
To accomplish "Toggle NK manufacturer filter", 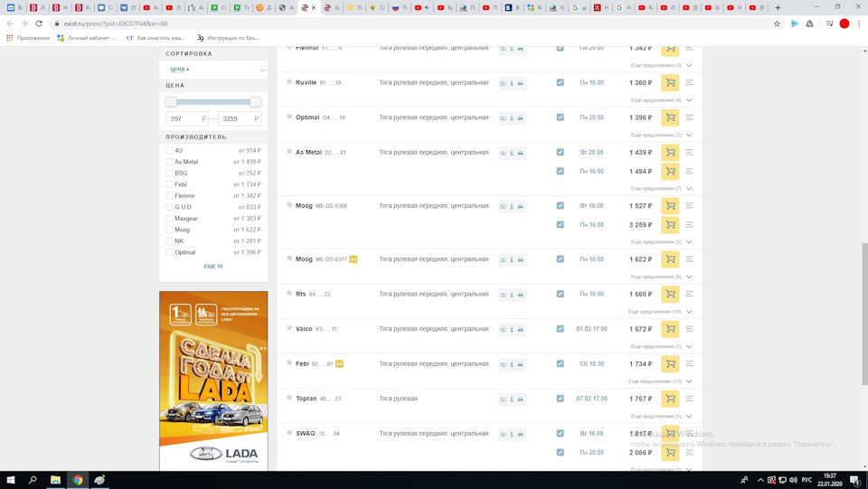I will pos(169,241).
